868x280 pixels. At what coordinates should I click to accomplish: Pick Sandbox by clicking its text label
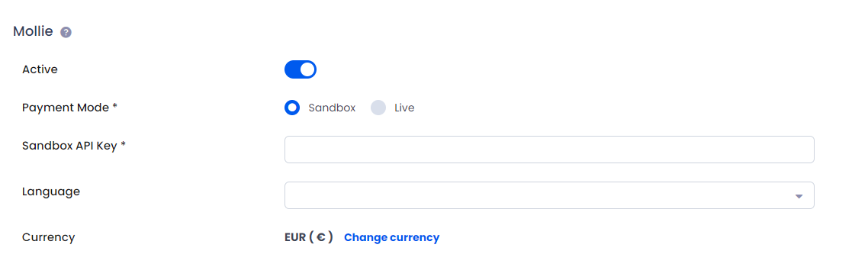click(332, 108)
